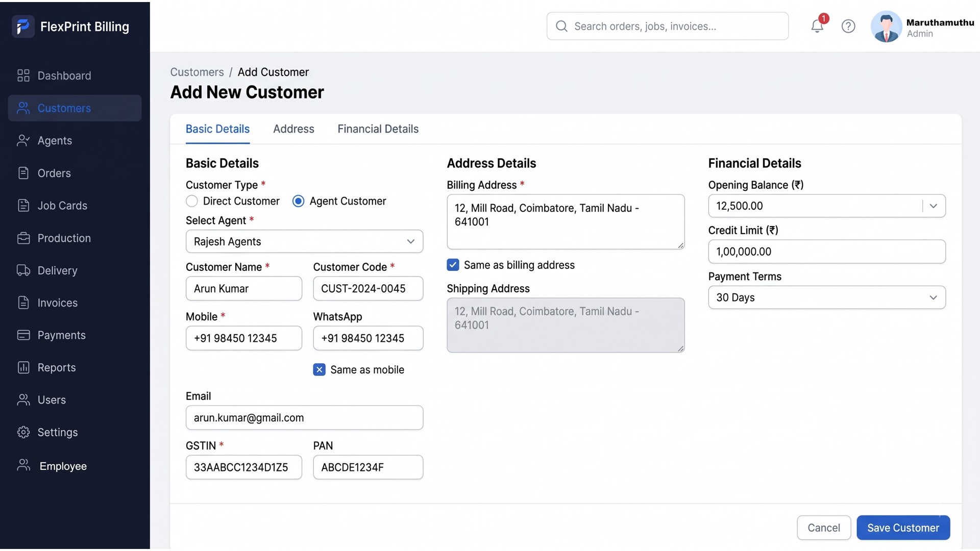Click the Cancel button

pyautogui.click(x=824, y=528)
